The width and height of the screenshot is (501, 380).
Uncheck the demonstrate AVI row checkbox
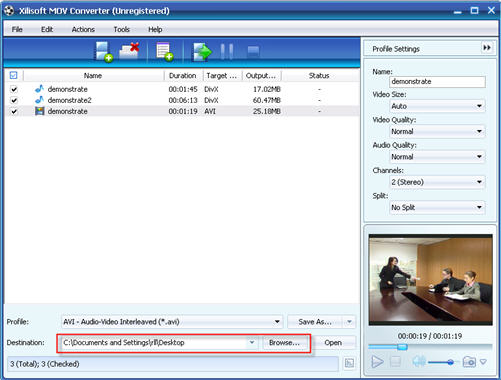click(x=14, y=111)
